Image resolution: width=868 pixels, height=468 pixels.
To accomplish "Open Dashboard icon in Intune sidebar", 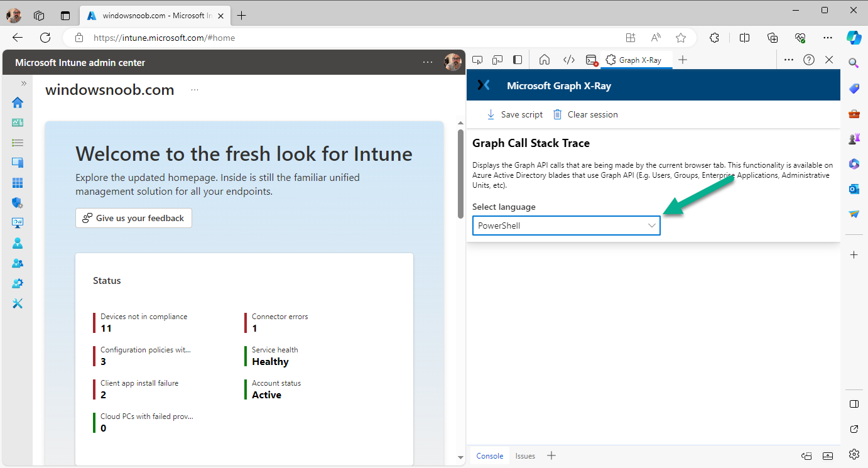I will 18,122.
